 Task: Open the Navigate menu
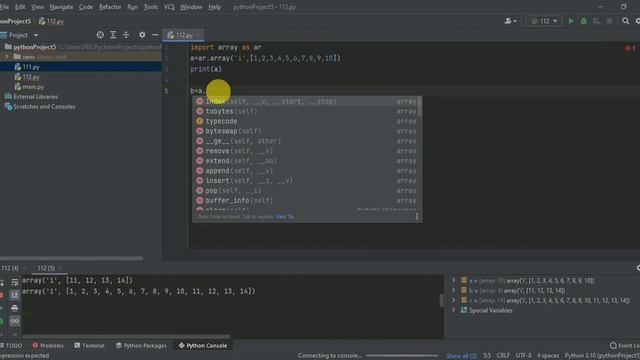tap(61, 7)
